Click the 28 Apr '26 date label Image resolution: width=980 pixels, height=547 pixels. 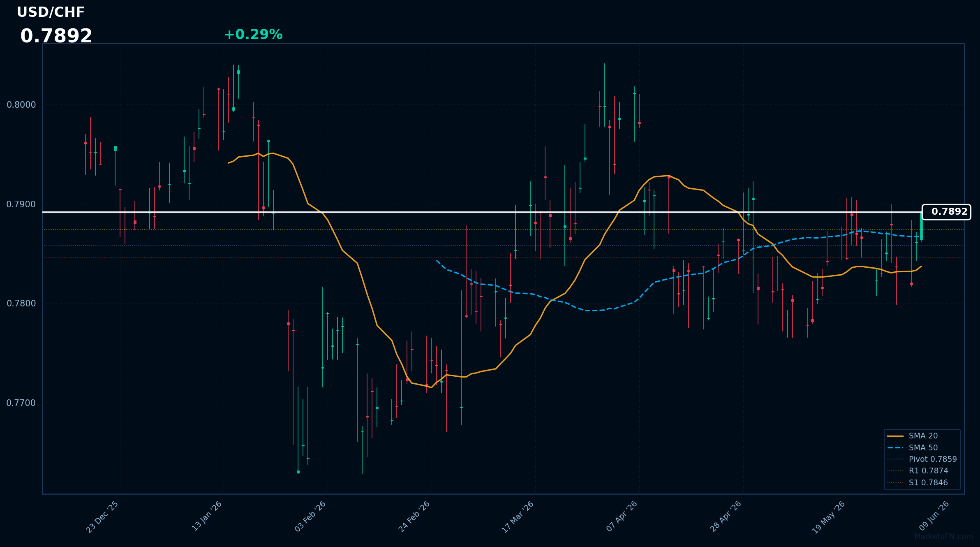coord(726,517)
